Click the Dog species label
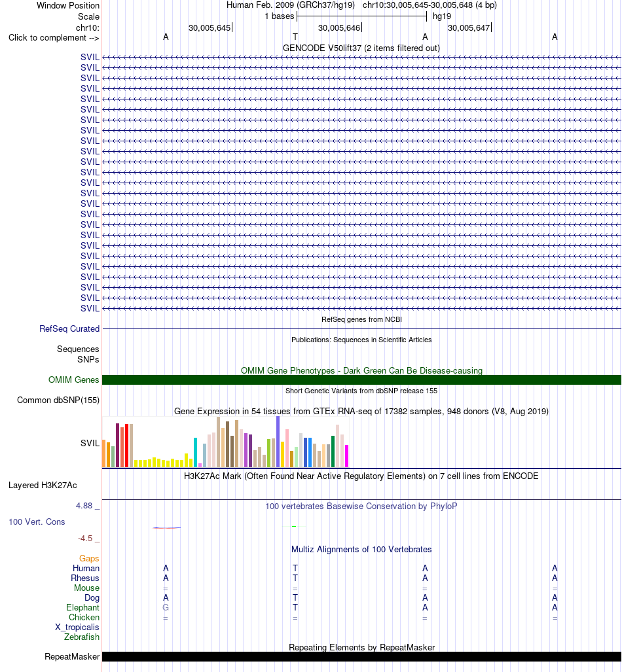 tap(92, 598)
